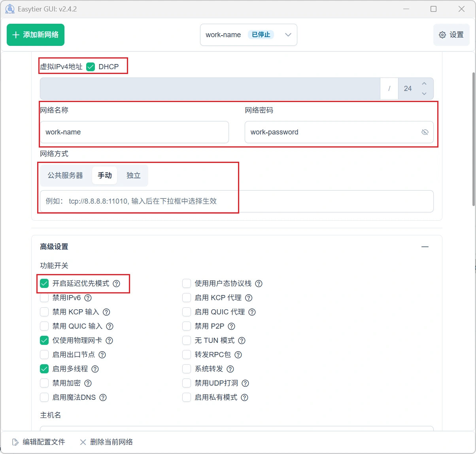Open the 设置 menu
Image resolution: width=476 pixels, height=454 pixels.
451,35
